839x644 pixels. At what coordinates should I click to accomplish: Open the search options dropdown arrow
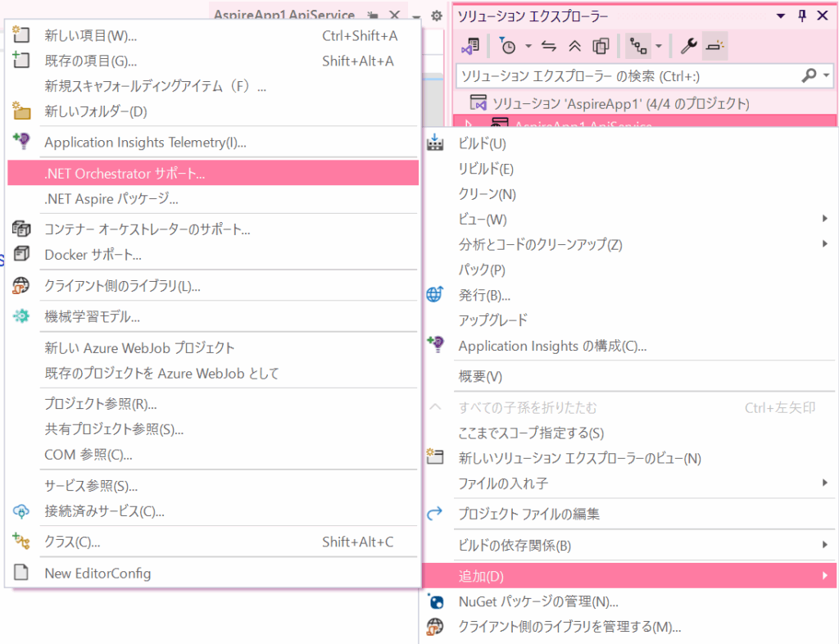(826, 75)
